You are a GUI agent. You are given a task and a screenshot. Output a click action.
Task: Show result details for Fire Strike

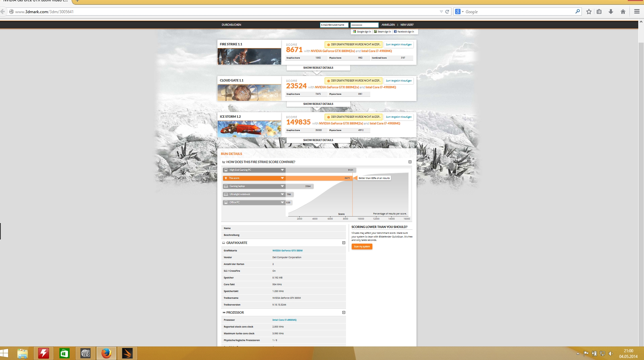tap(318, 68)
